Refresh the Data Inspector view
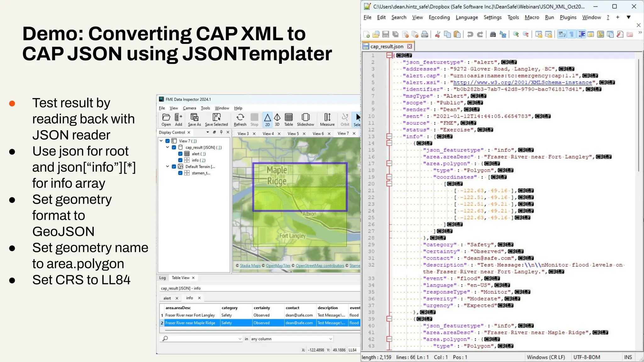Viewport: 644px width, 362px height. point(240,120)
